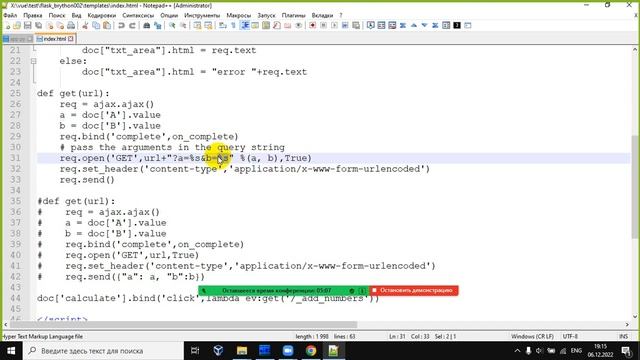Click the scroll-right arrow of horizontal scrollbar
Image resolution: width=640 pixels, height=360 pixels.
[x=627, y=324]
